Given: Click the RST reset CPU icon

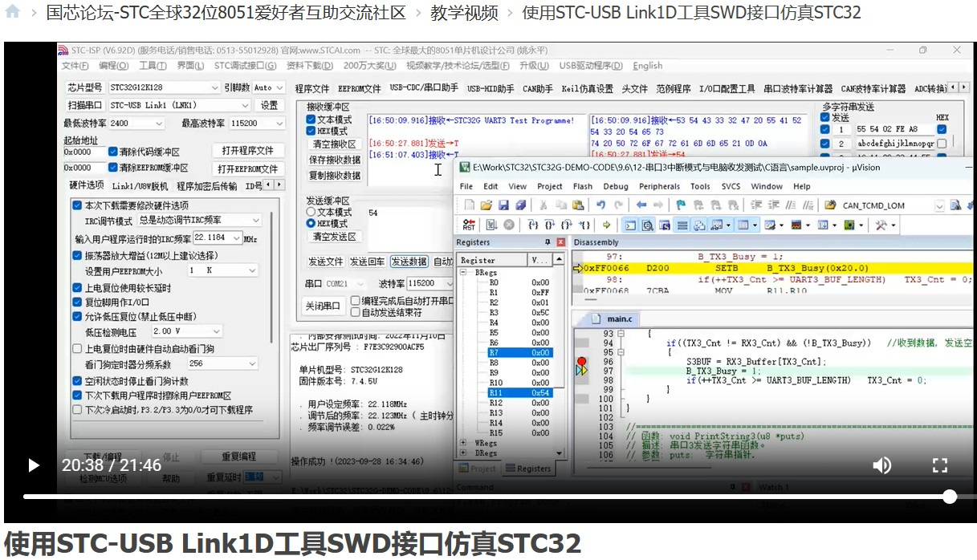Looking at the screenshot, I should 469,225.
